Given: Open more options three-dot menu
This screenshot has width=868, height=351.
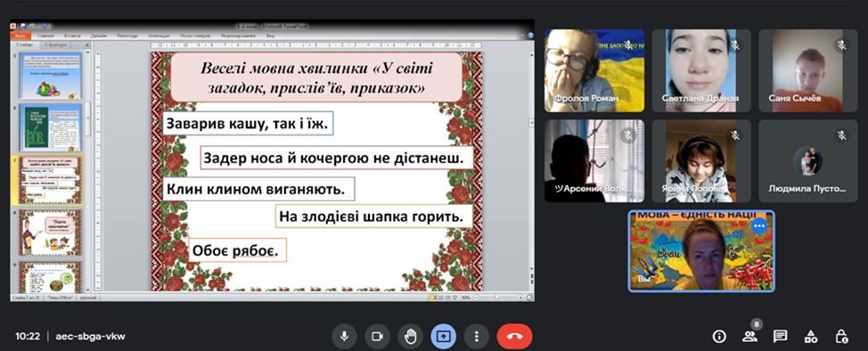Looking at the screenshot, I should coord(476,336).
